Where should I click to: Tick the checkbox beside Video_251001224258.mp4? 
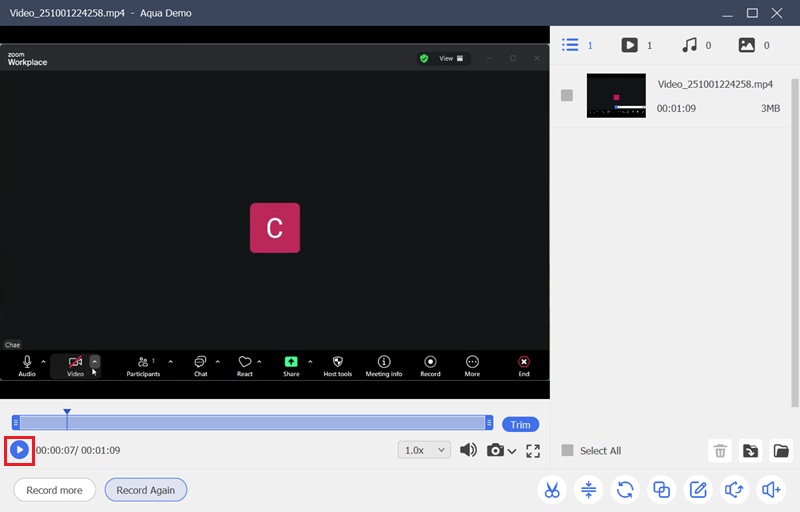pos(567,96)
